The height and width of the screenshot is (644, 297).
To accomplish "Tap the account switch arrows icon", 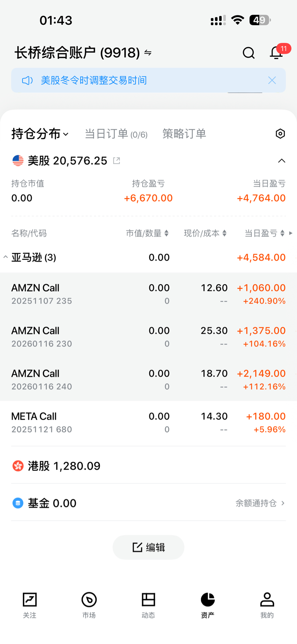I will point(148,53).
